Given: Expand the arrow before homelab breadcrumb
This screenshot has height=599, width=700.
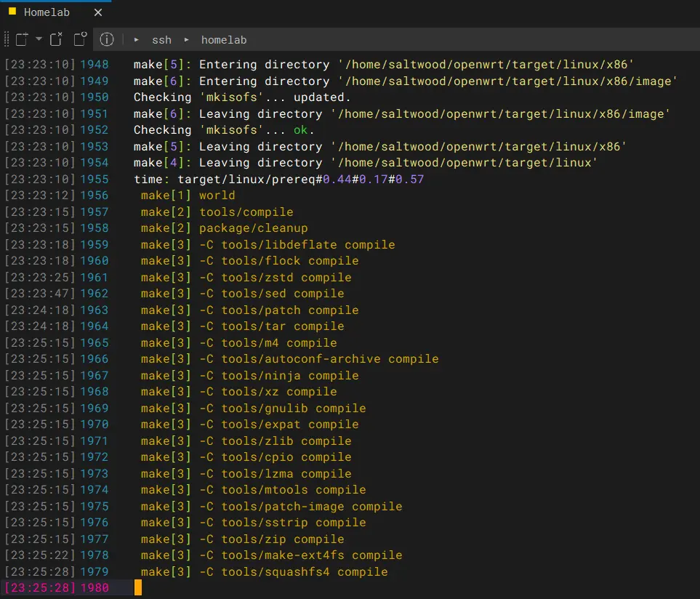Looking at the screenshot, I should (x=186, y=40).
